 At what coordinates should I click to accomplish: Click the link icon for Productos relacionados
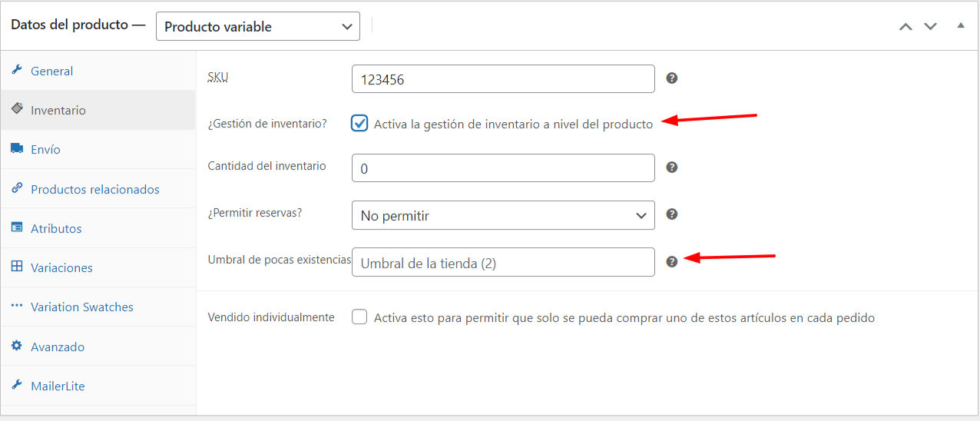tap(17, 188)
